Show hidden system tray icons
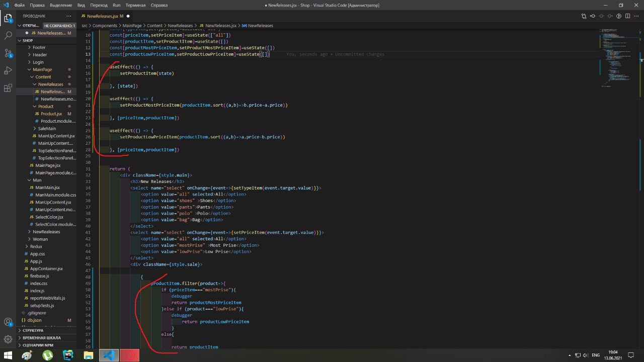The width and height of the screenshot is (644, 362). [x=570, y=355]
